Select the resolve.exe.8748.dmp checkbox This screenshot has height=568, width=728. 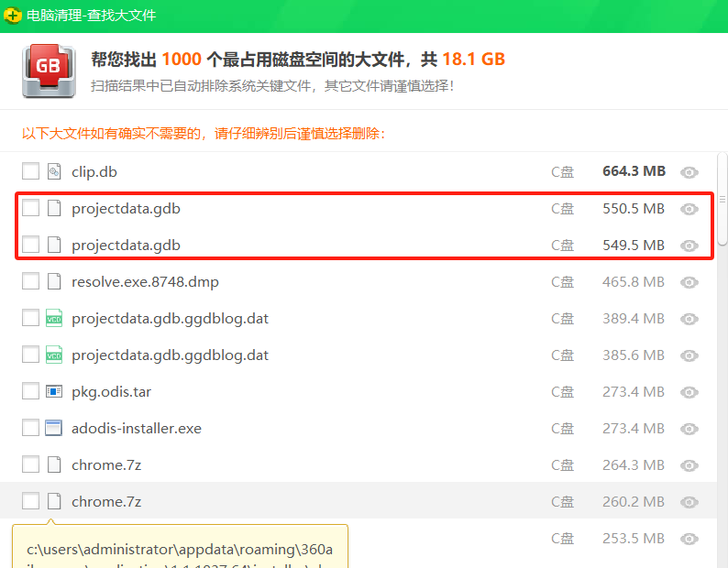point(30,280)
